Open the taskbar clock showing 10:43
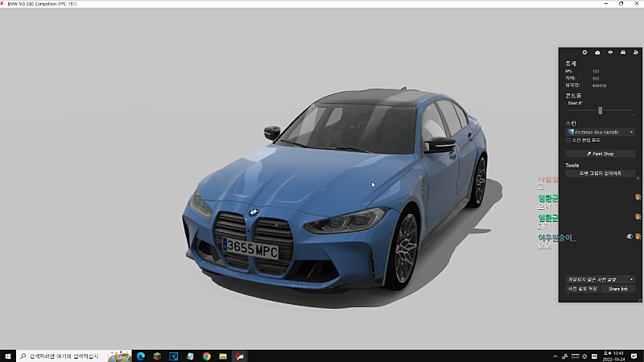644x362 pixels. (x=614, y=356)
